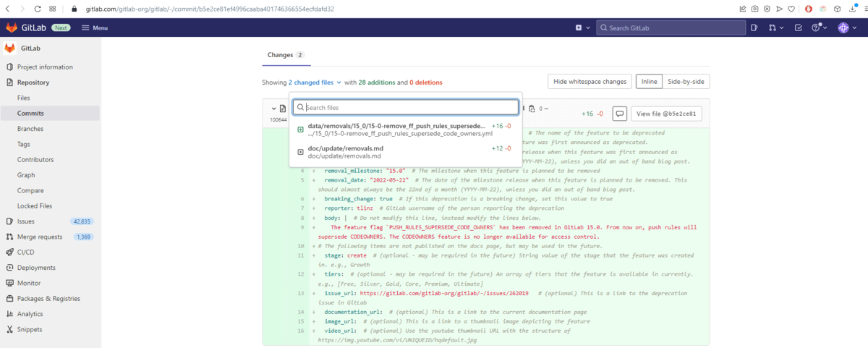Click View file @b5e2ce81 button
The image size is (868, 348).
click(666, 114)
